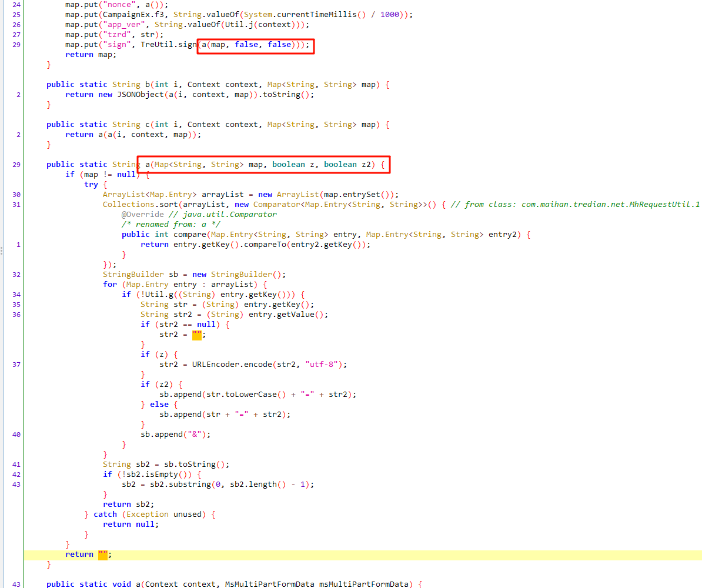Click the @Override annotation
The height and width of the screenshot is (588, 702).
click(x=142, y=215)
